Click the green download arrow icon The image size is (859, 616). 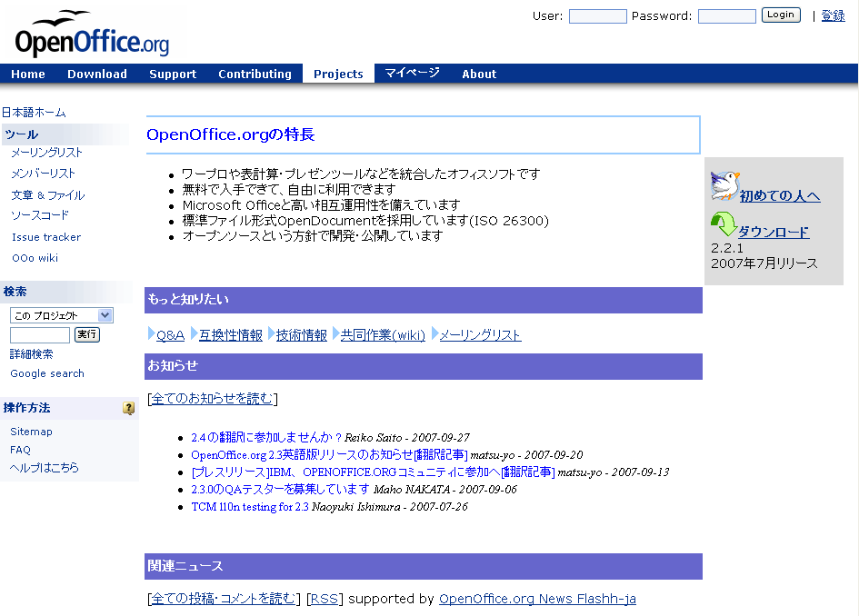724,224
